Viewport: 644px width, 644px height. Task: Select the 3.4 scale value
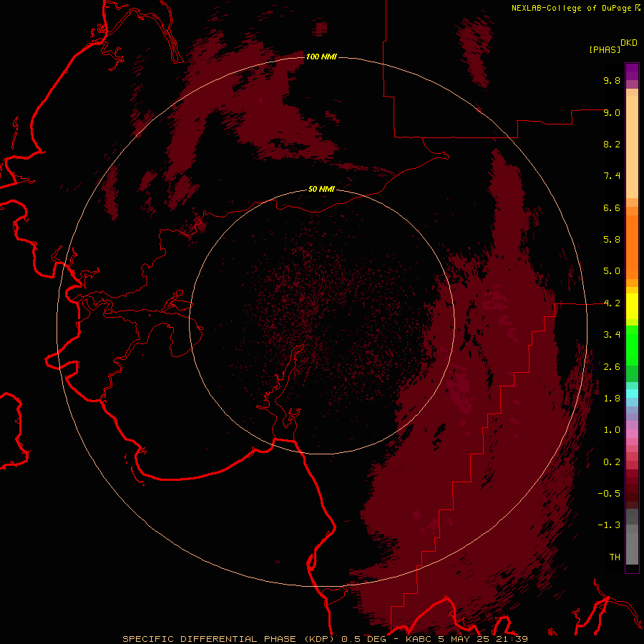tap(612, 335)
